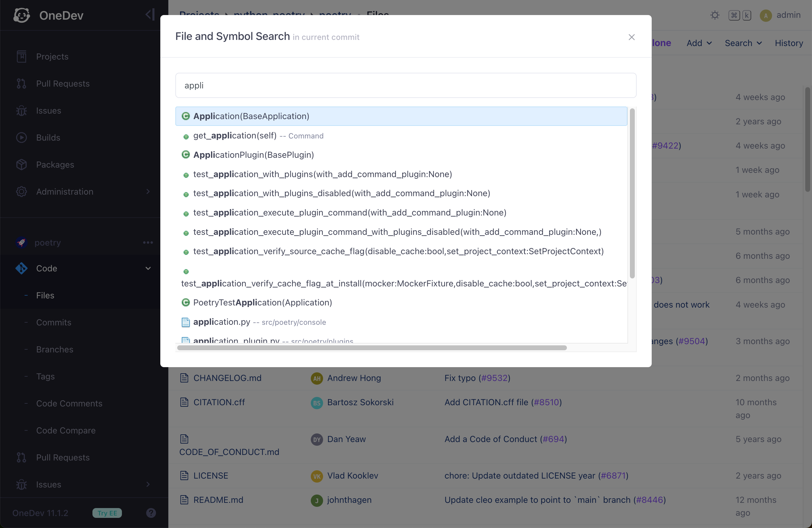Select the Issues bug icon in sidebar
Viewport: 812px width, 528px height.
tap(21, 111)
